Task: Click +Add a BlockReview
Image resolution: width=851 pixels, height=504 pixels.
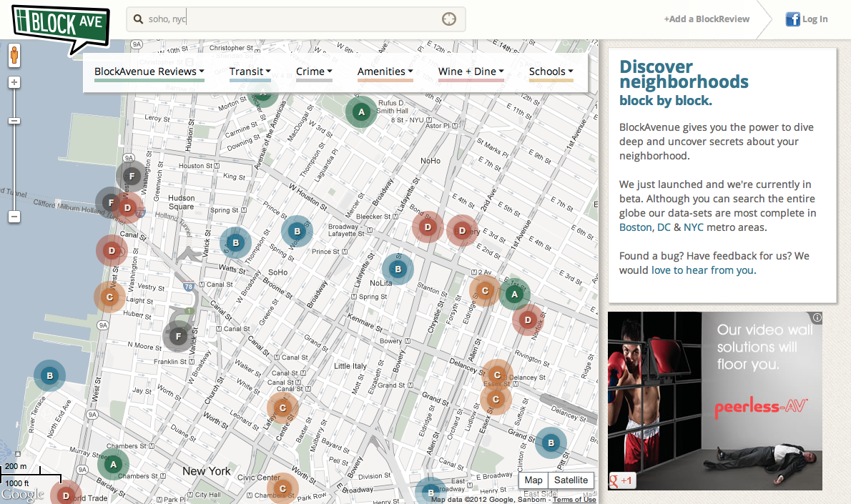Action: click(707, 19)
